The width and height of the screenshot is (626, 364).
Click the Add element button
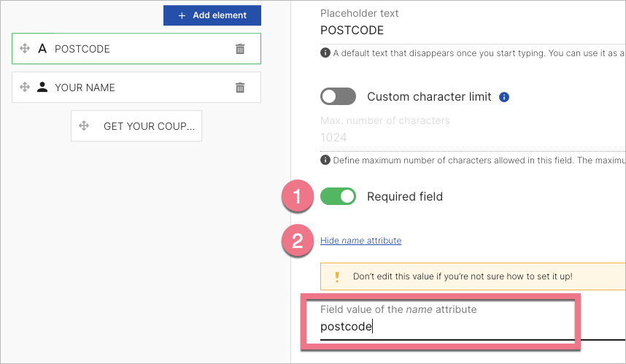(212, 15)
